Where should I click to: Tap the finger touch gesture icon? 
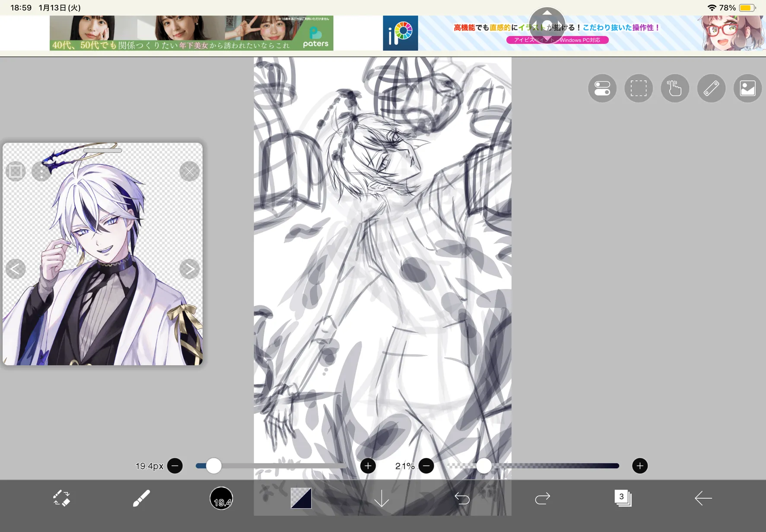[x=675, y=89]
